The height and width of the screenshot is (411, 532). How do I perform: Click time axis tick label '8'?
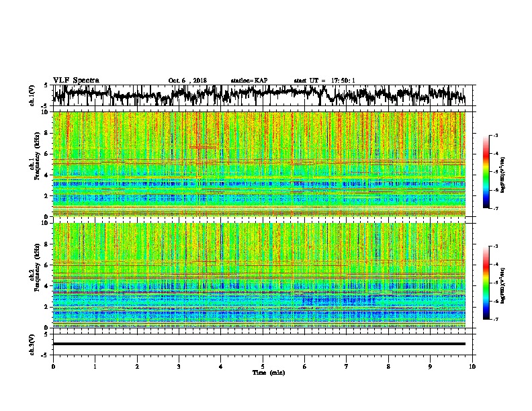click(388, 367)
